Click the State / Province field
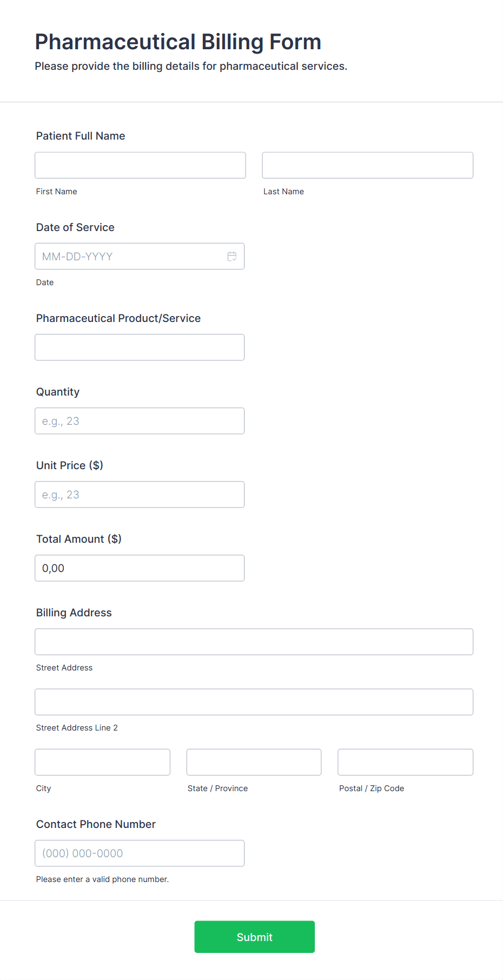503x980 pixels. pos(254,762)
